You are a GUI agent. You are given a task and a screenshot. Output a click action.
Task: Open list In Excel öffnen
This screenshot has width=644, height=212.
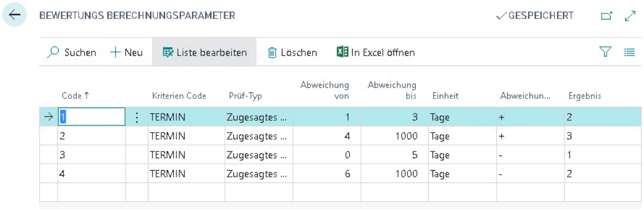376,52
